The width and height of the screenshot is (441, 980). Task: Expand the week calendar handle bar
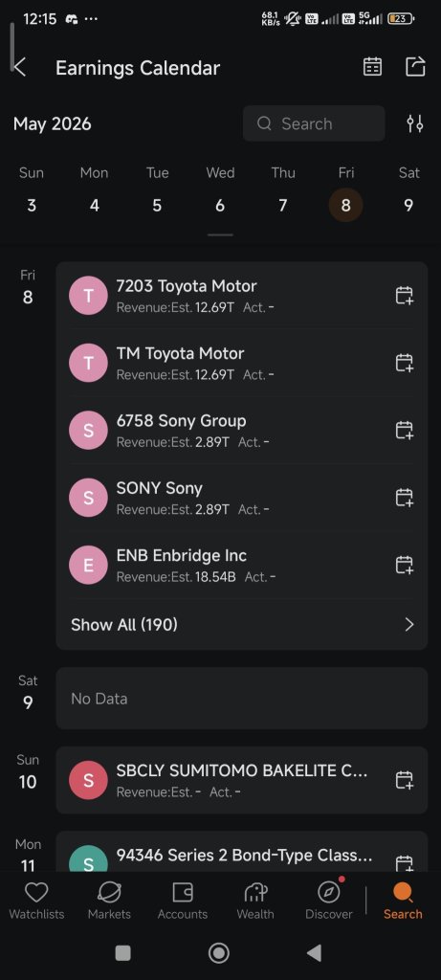(220, 235)
